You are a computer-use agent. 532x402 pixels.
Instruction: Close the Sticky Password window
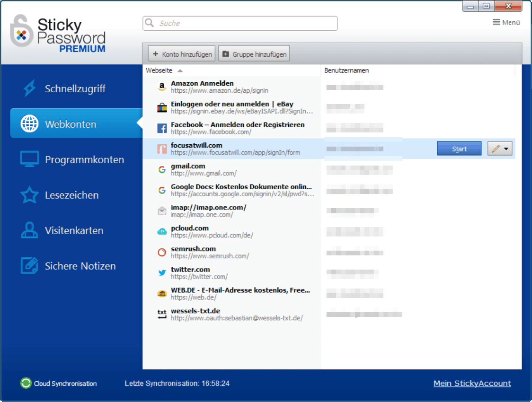[x=508, y=6]
